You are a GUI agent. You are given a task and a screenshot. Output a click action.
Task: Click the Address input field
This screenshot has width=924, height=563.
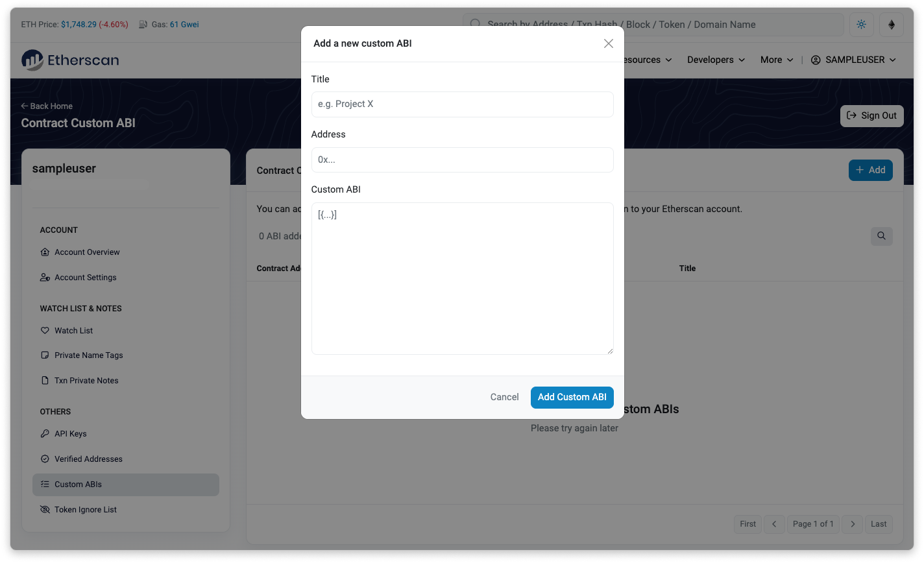pyautogui.click(x=462, y=160)
